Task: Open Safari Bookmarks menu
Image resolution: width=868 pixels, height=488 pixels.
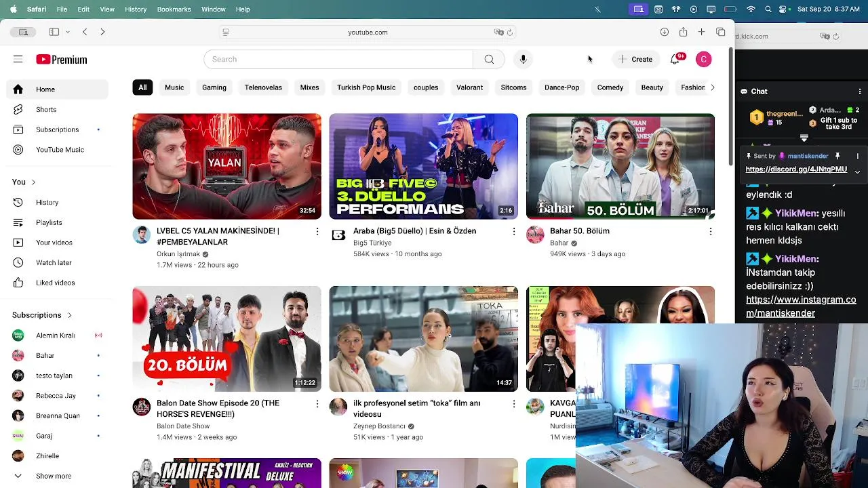Action: [x=174, y=9]
